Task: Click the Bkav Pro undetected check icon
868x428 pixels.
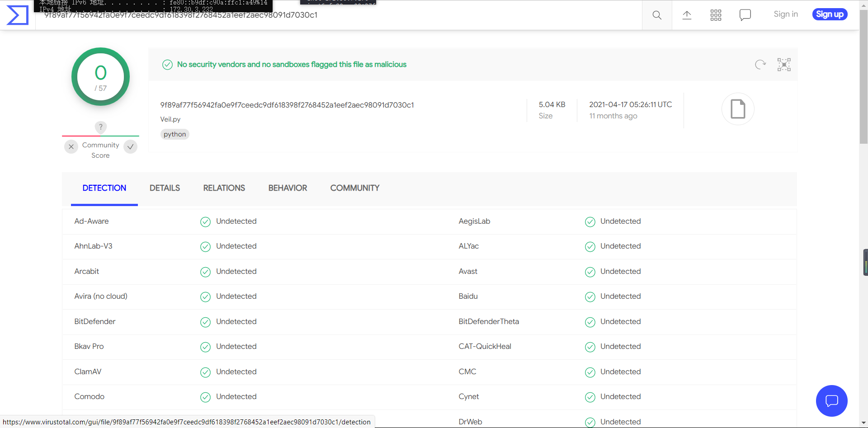Action: [205, 347]
